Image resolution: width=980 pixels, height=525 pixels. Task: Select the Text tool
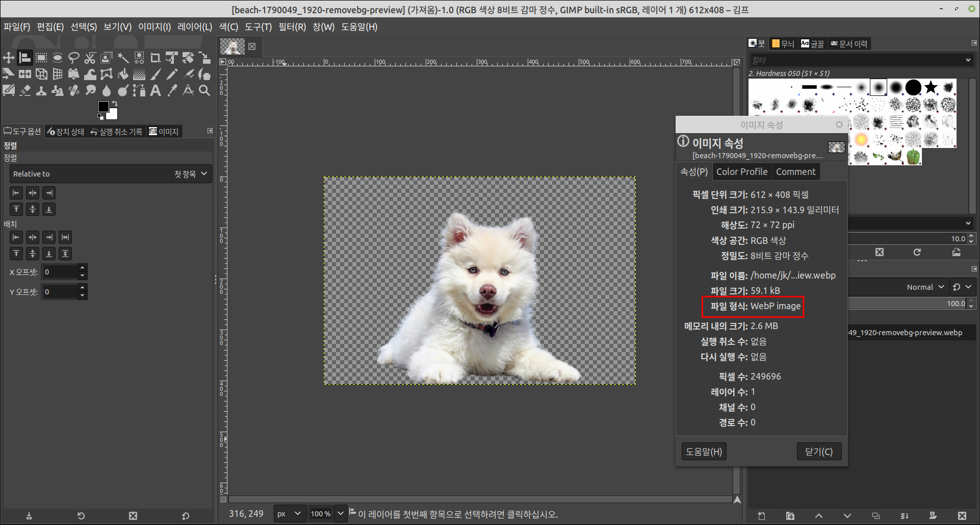tap(156, 90)
